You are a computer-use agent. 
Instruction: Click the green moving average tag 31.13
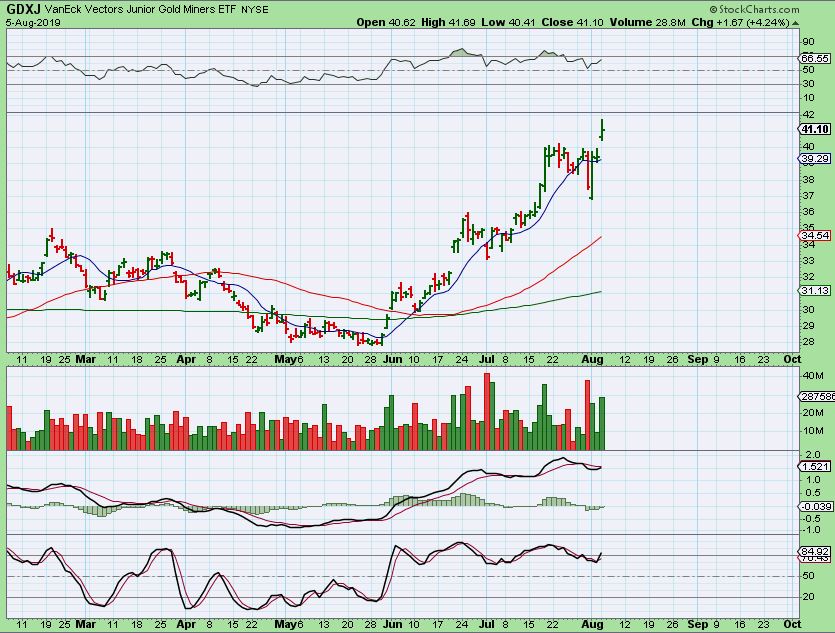coord(814,290)
